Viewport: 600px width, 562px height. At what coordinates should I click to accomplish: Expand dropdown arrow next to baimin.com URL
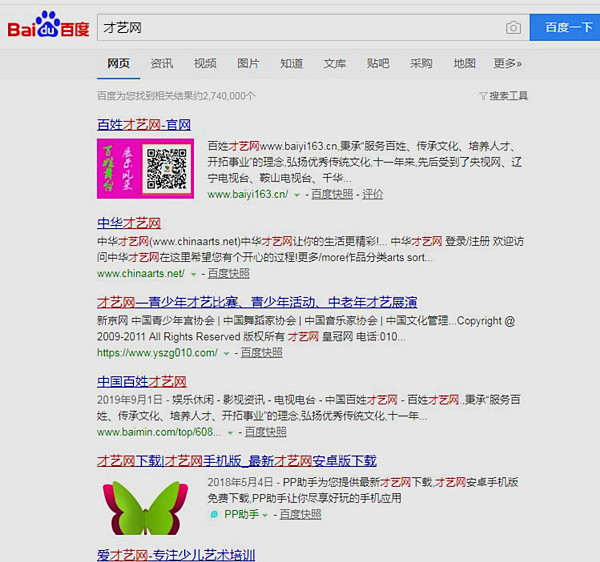point(230,433)
